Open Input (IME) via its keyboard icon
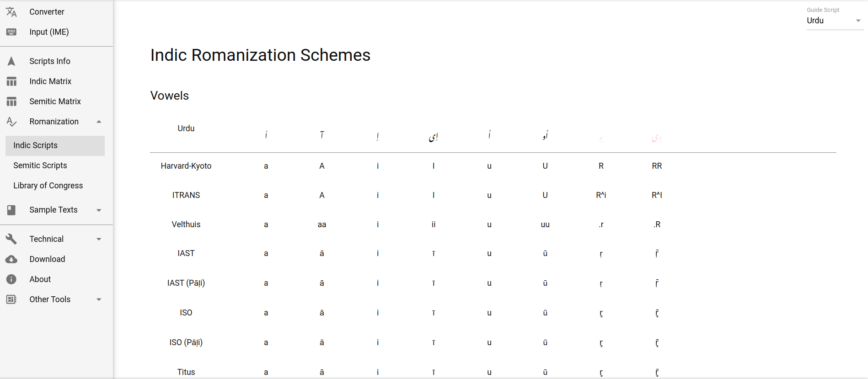The height and width of the screenshot is (379, 868). [11, 32]
